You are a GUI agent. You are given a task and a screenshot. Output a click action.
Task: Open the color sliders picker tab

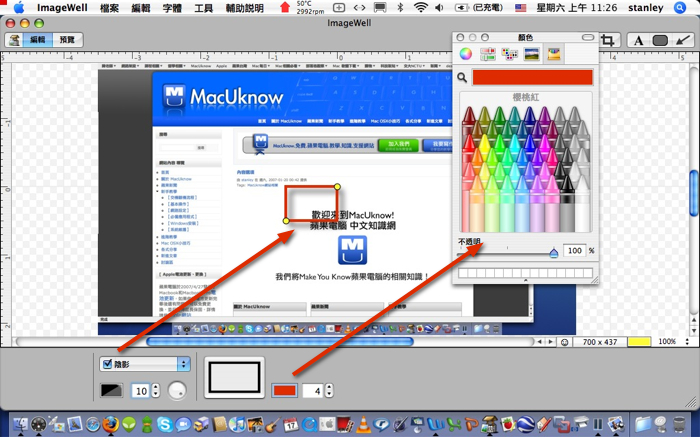point(488,54)
